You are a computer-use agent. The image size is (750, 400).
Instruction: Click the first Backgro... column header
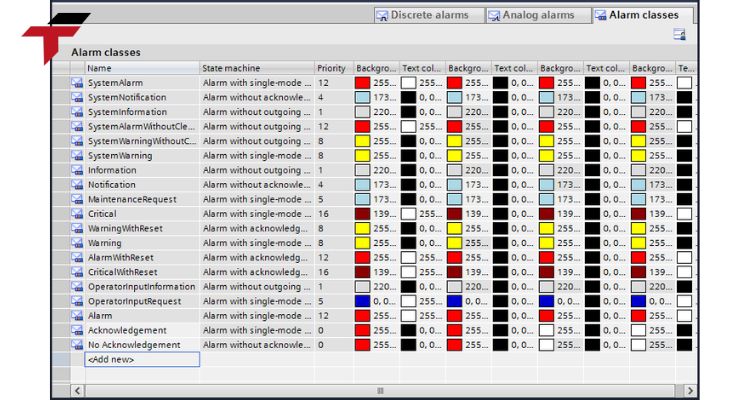[376, 68]
